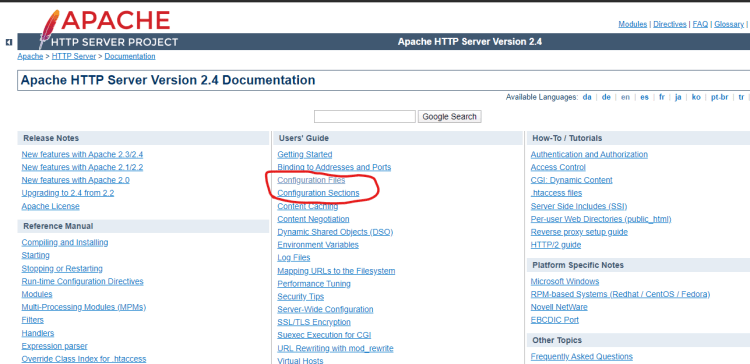Open the Access Control link
This screenshot has width=750, height=364.
[x=558, y=167]
